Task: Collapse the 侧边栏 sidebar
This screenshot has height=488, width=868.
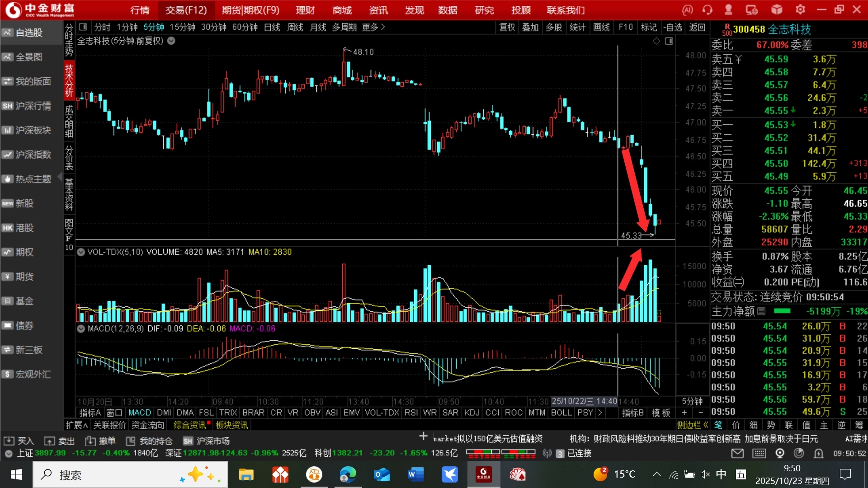Action: [693, 425]
